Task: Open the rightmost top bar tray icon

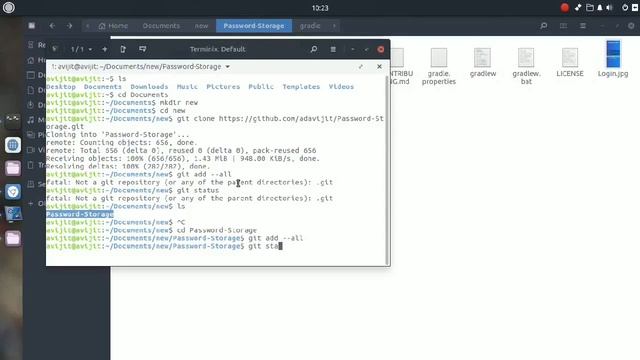Action: click(x=635, y=7)
